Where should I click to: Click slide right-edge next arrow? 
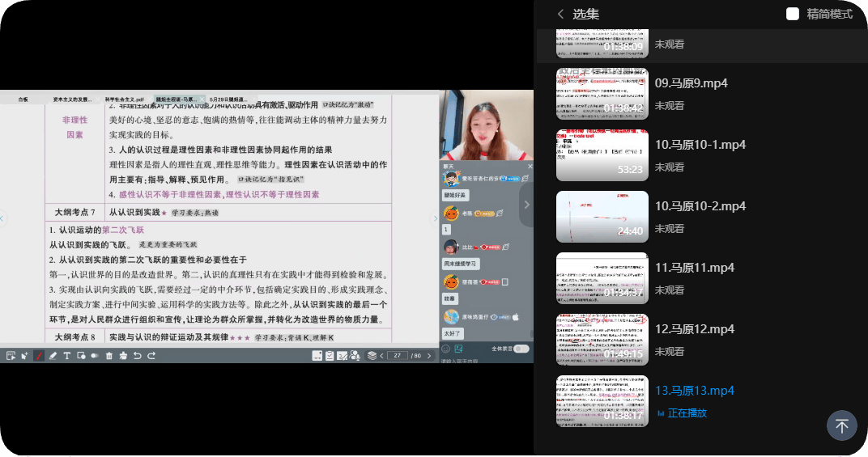435,218
